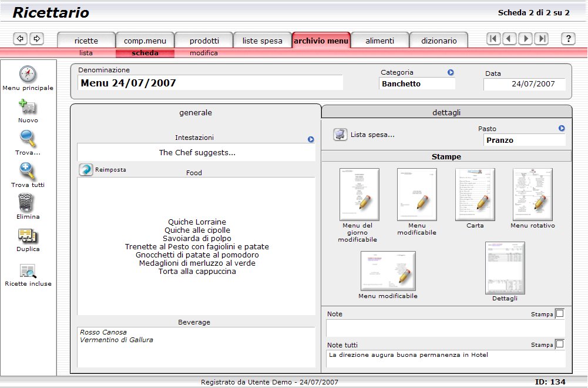Viewport: 588px width, 388px height.
Task: Open portrait Menu modificabile layout beside Carta
Action: click(417, 195)
